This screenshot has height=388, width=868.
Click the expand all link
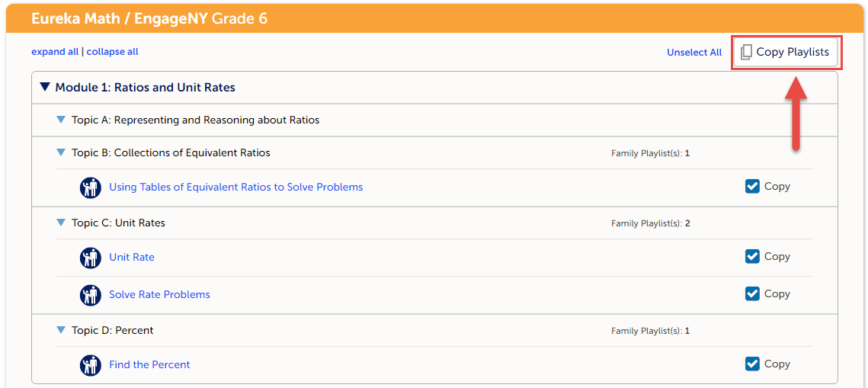[x=55, y=52]
